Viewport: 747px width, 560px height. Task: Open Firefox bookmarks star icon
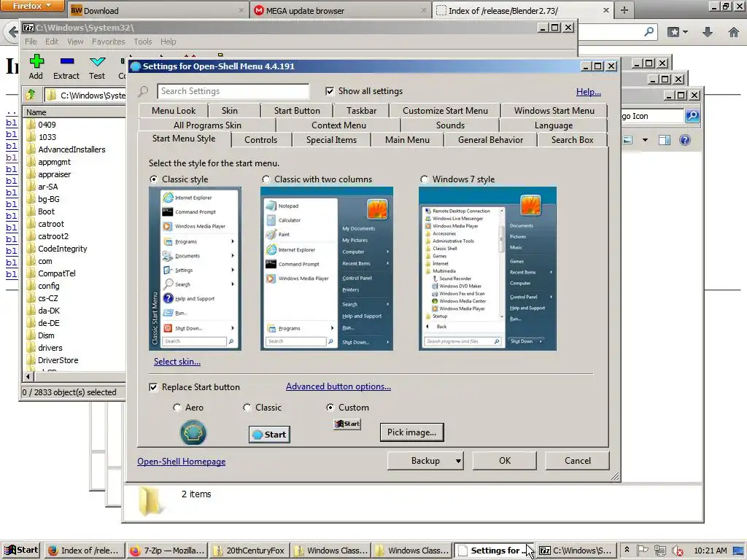673,32
